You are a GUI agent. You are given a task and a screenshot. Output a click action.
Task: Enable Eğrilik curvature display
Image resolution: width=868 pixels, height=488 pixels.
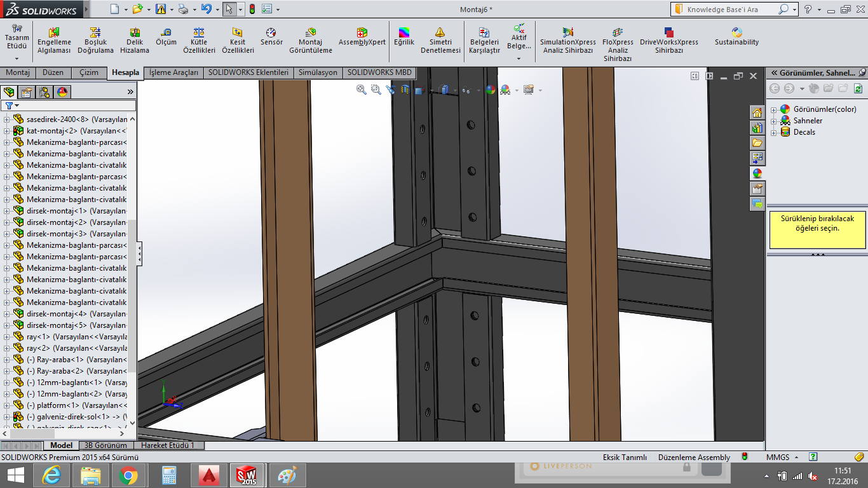(x=403, y=37)
